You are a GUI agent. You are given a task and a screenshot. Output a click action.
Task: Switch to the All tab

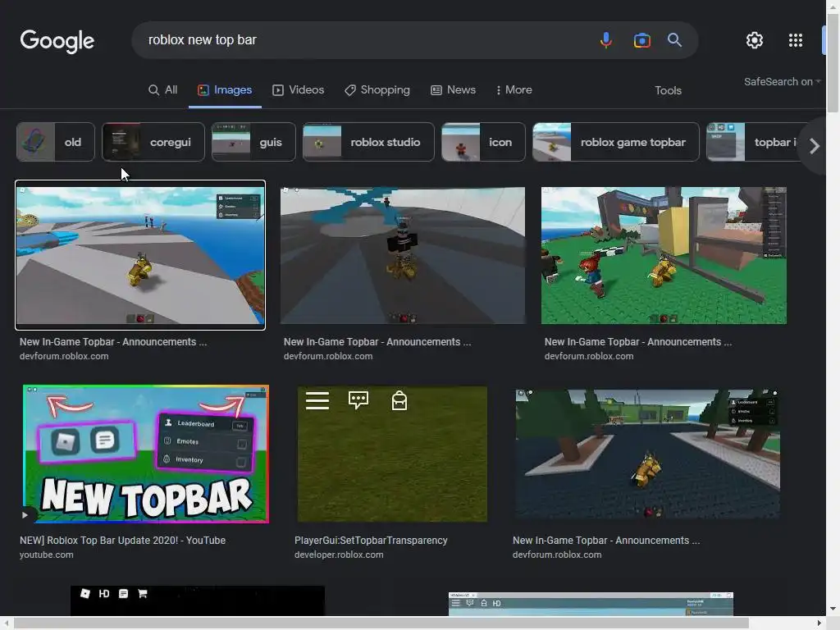pyautogui.click(x=163, y=90)
